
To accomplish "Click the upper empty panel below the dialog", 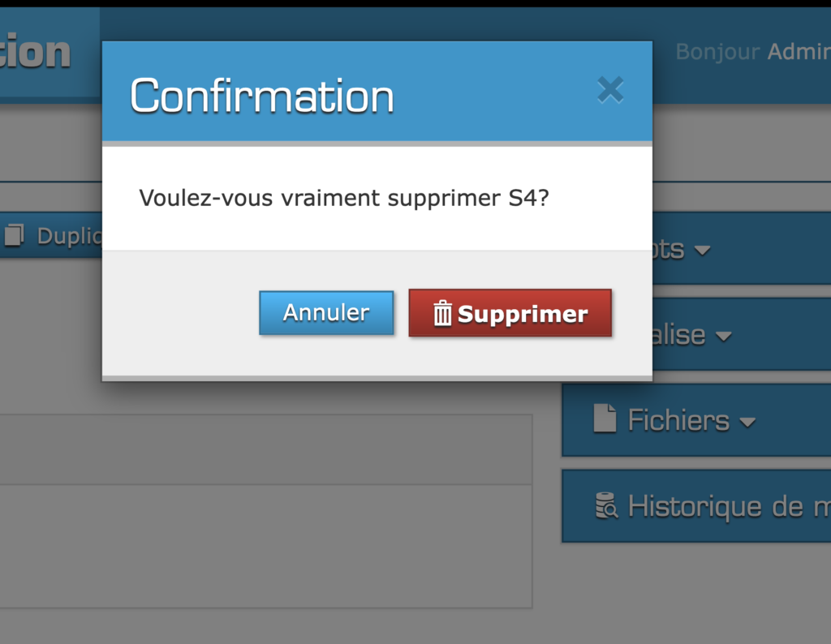I will [x=266, y=449].
